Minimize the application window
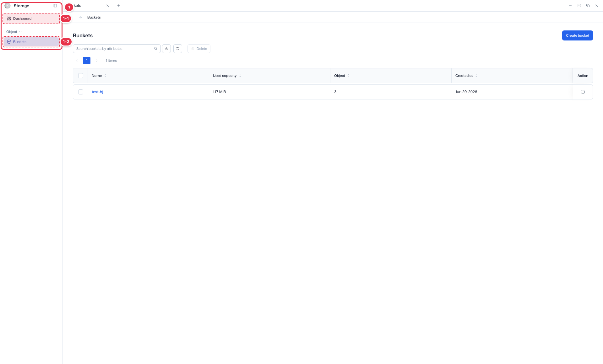Screen dimensions: 603x364 tap(570, 6)
